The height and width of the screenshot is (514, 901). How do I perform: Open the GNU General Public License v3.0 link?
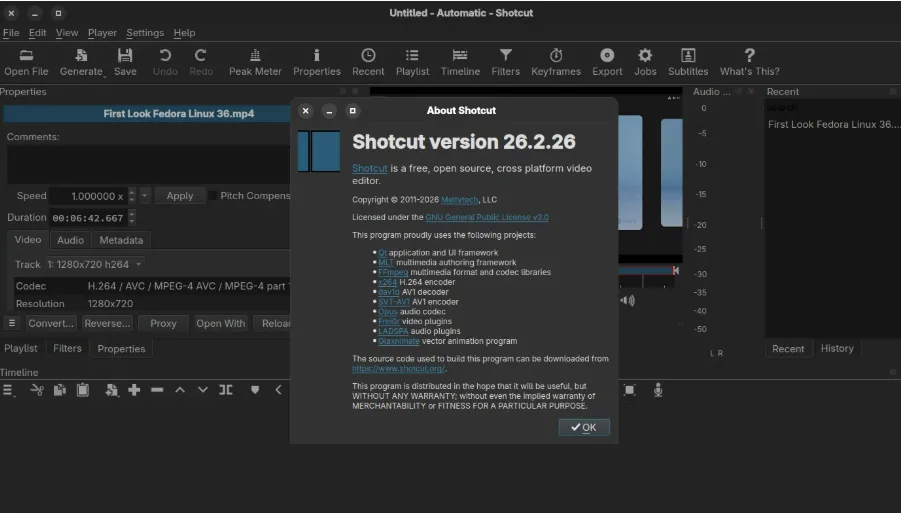(487, 217)
